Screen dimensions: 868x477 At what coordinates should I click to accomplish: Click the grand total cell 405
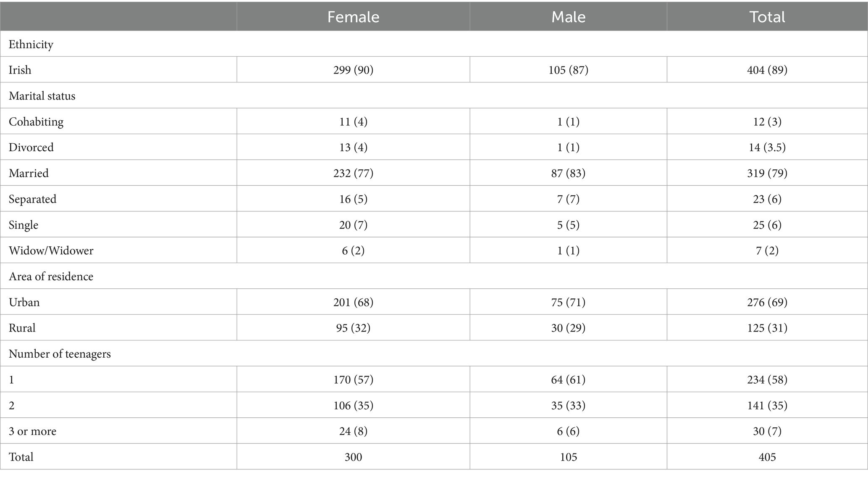point(767,457)
